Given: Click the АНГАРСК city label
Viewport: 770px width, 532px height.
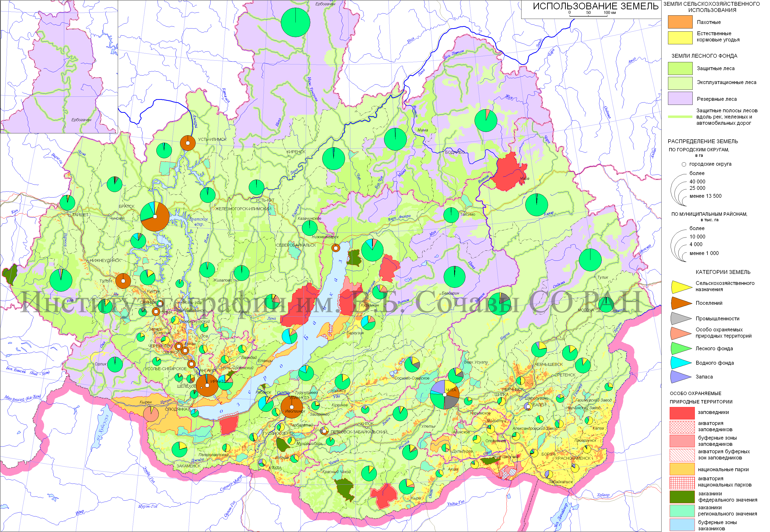Looking at the screenshot, I should point(208,370).
